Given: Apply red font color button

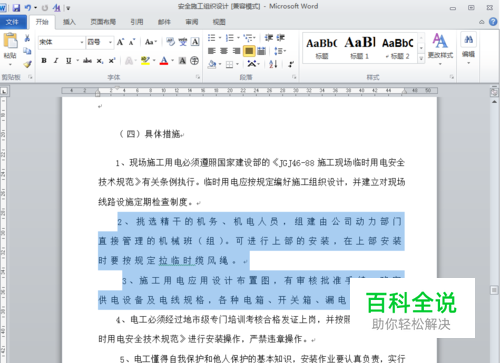Looking at the screenshot, I should pyautogui.click(x=164, y=61).
